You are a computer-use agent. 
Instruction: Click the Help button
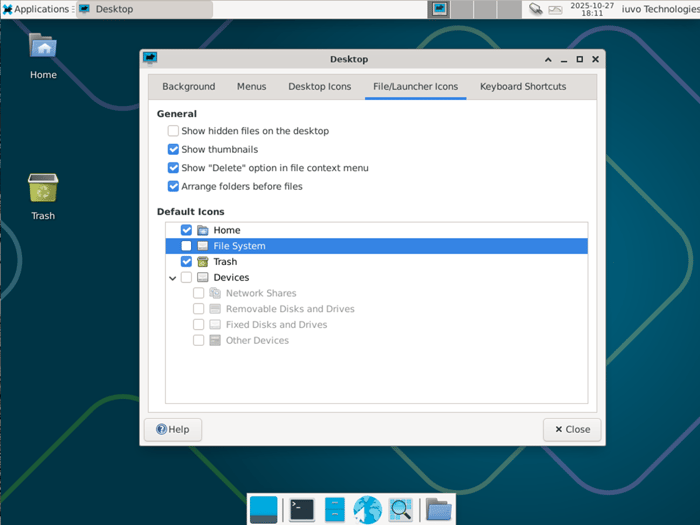[x=173, y=429]
